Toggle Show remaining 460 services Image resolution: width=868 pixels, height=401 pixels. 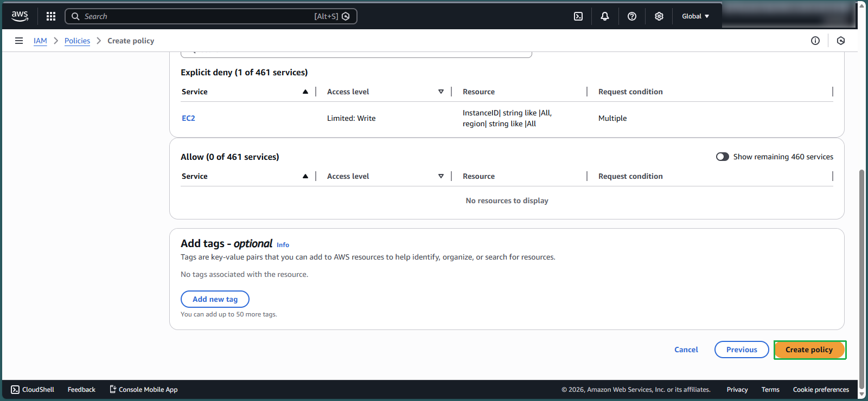pyautogui.click(x=722, y=157)
